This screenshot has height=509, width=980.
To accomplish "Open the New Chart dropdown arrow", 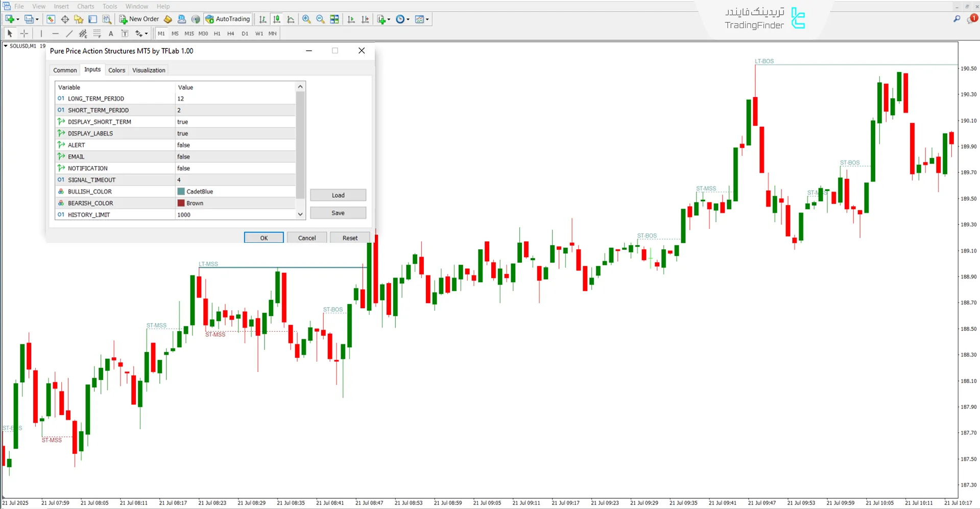I will point(389,19).
